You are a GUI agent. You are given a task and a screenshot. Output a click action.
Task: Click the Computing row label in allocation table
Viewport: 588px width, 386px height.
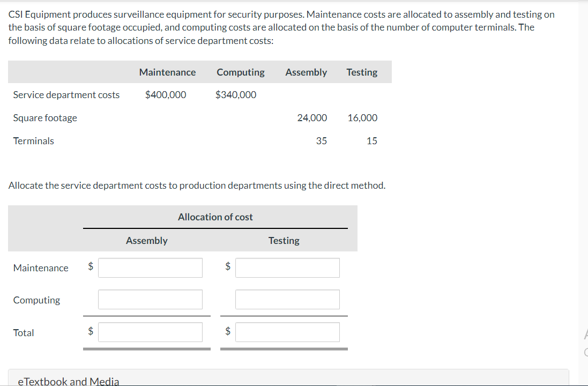(x=36, y=300)
